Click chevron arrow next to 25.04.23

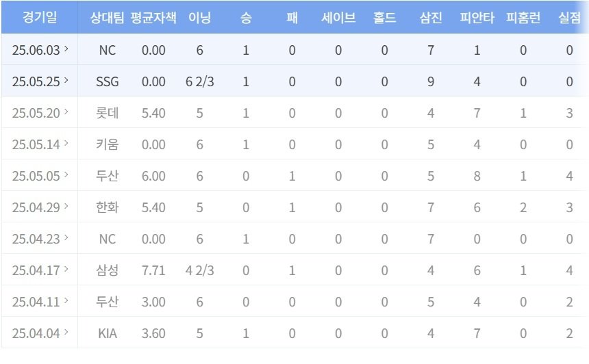[66, 237]
